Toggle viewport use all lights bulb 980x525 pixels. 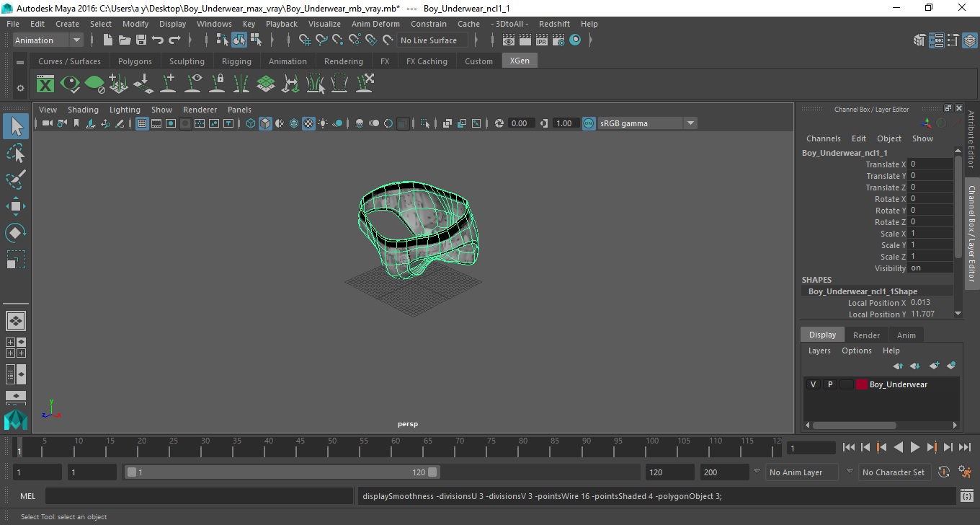pos(323,123)
